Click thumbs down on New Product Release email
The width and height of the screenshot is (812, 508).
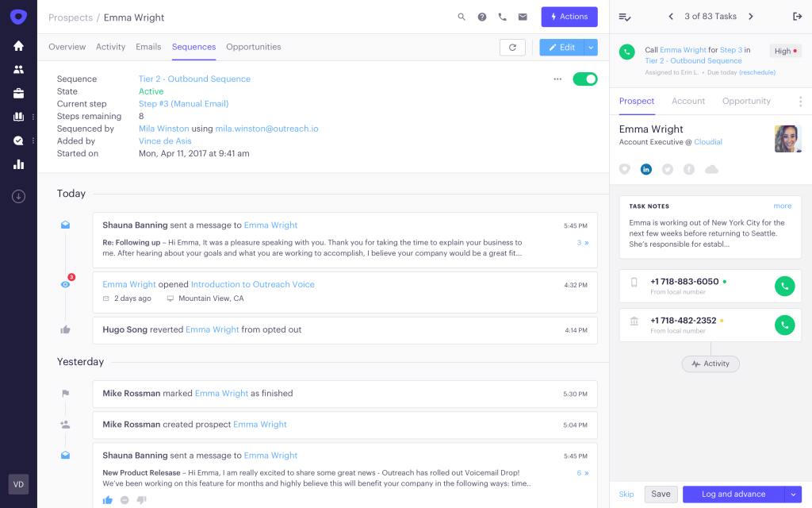(141, 500)
